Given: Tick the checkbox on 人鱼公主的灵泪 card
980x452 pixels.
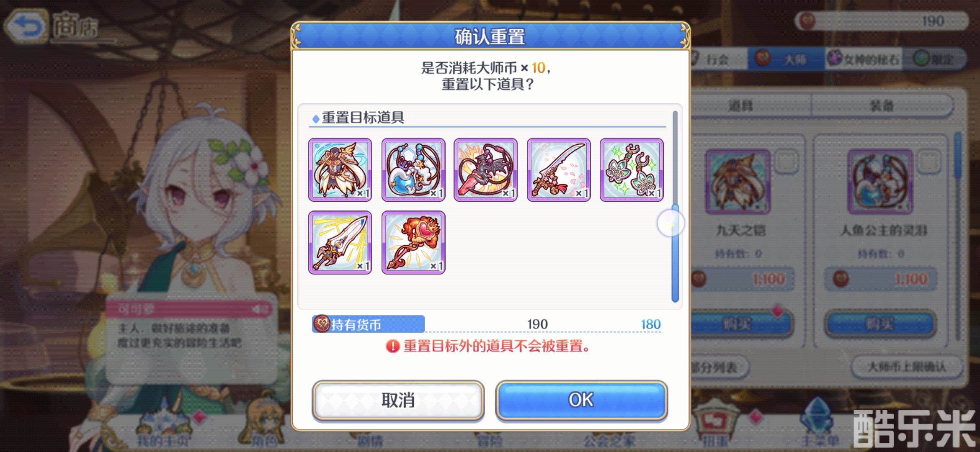Looking at the screenshot, I should click(928, 161).
